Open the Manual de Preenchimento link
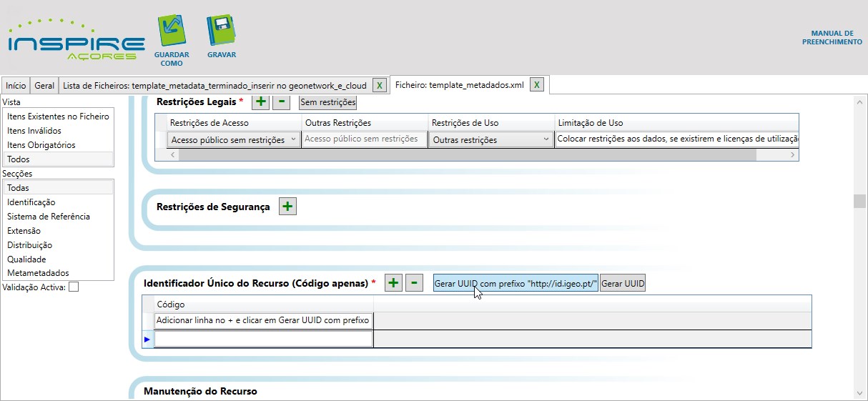 pyautogui.click(x=832, y=38)
